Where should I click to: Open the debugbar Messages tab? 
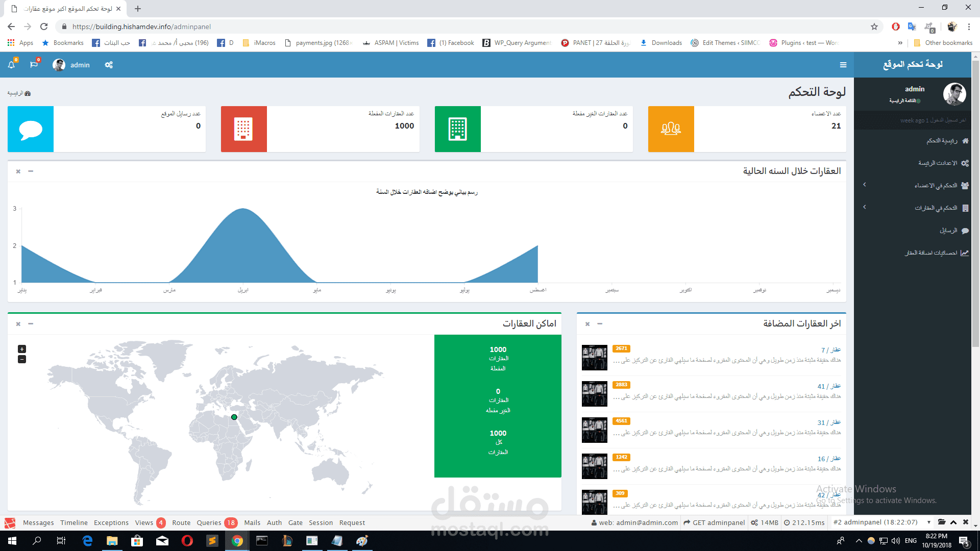pyautogui.click(x=38, y=523)
